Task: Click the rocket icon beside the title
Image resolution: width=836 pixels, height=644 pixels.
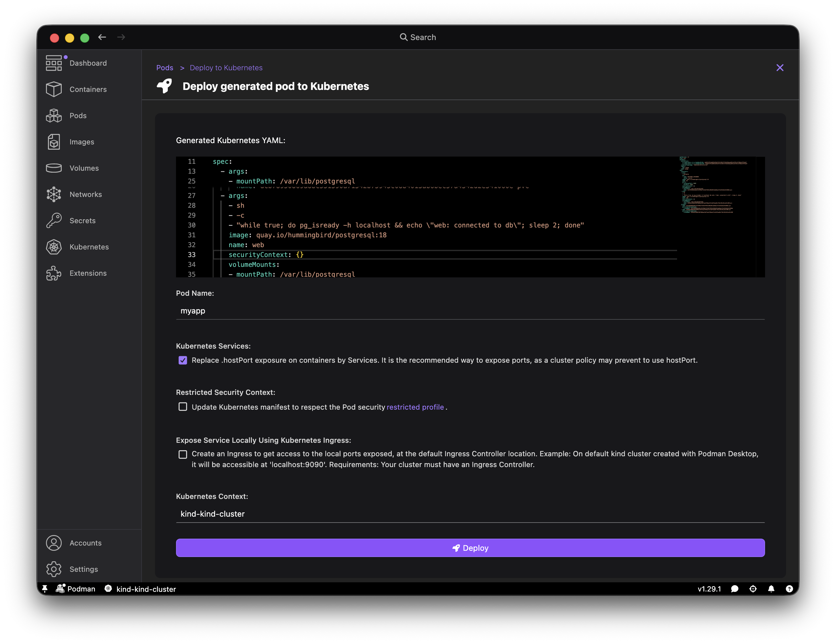Action: pos(165,86)
